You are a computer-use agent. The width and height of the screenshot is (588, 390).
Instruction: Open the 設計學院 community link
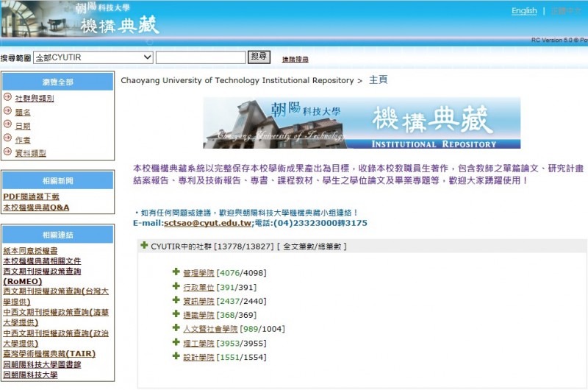coord(198,358)
